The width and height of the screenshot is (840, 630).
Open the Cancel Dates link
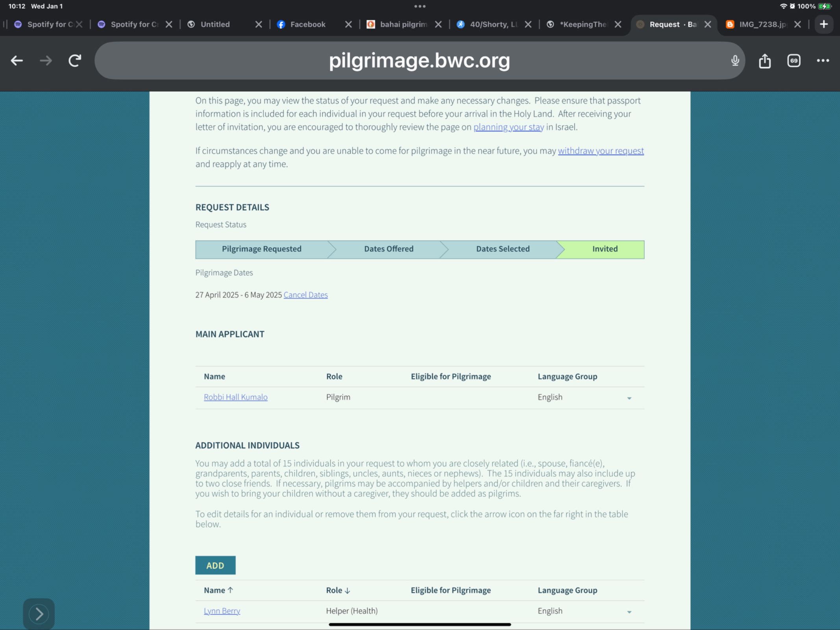[x=305, y=295]
